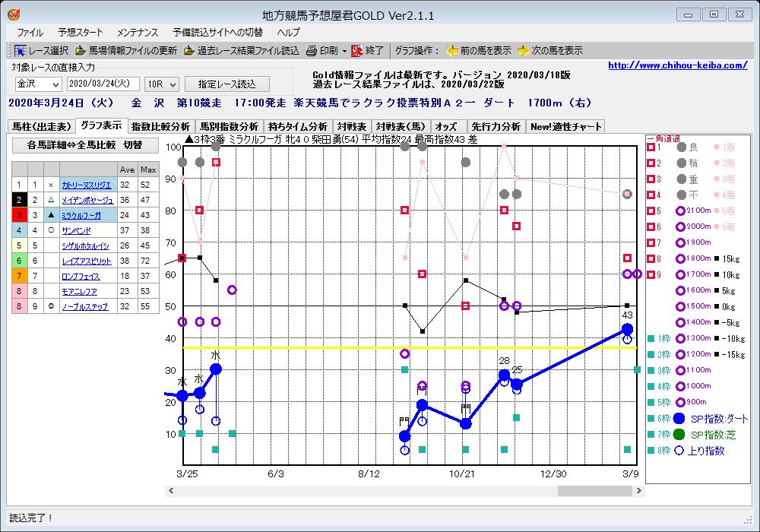Click the application logo in title bar

coord(14,15)
